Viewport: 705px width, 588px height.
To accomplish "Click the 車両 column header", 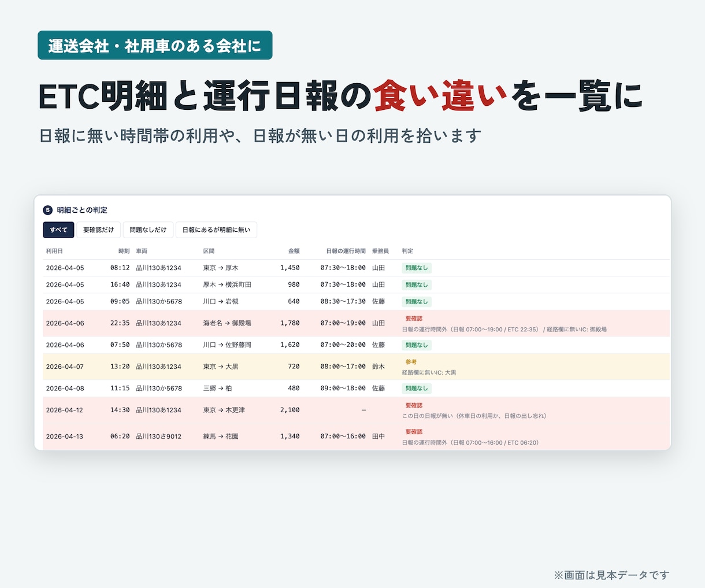I will pos(142,251).
